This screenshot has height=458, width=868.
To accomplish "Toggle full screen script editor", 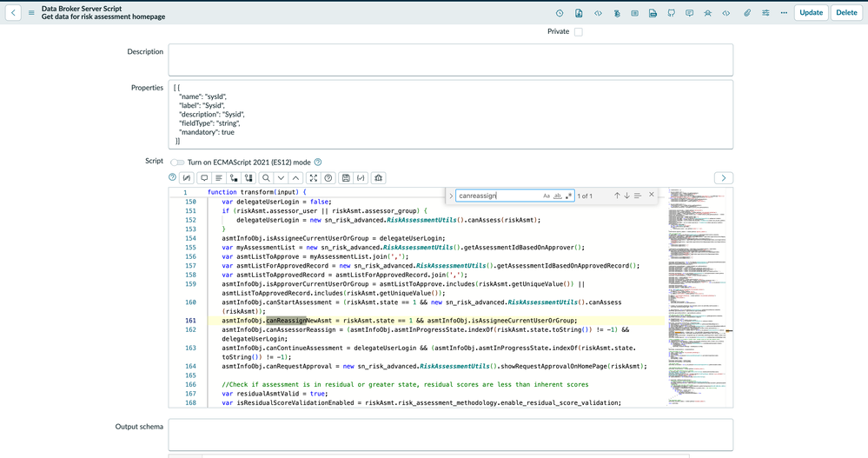I will [314, 178].
